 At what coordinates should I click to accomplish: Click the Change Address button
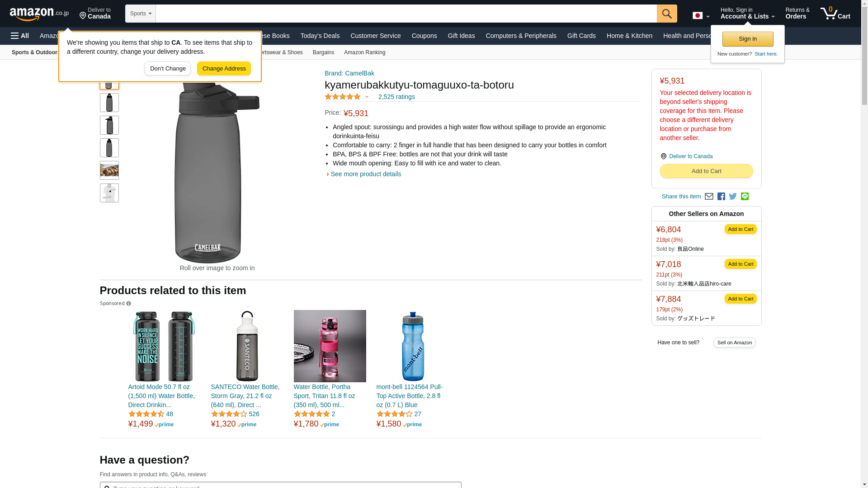coord(224,69)
